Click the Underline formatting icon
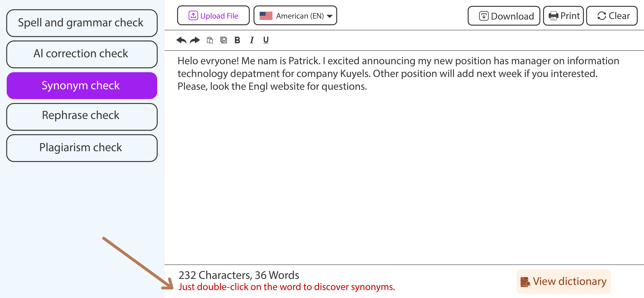Screen dimensions: 644x298 tap(266, 40)
